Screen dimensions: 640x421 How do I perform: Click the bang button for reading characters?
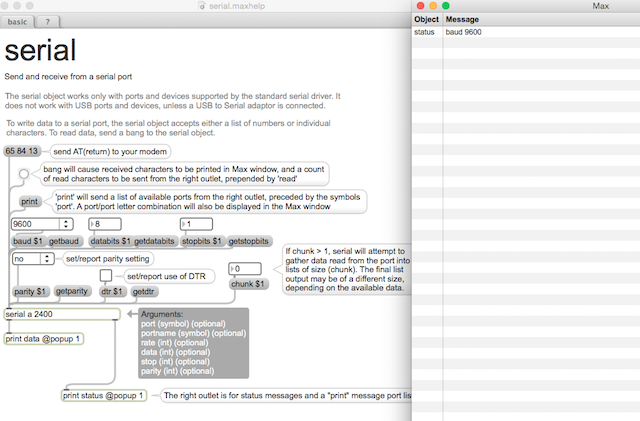click(24, 174)
